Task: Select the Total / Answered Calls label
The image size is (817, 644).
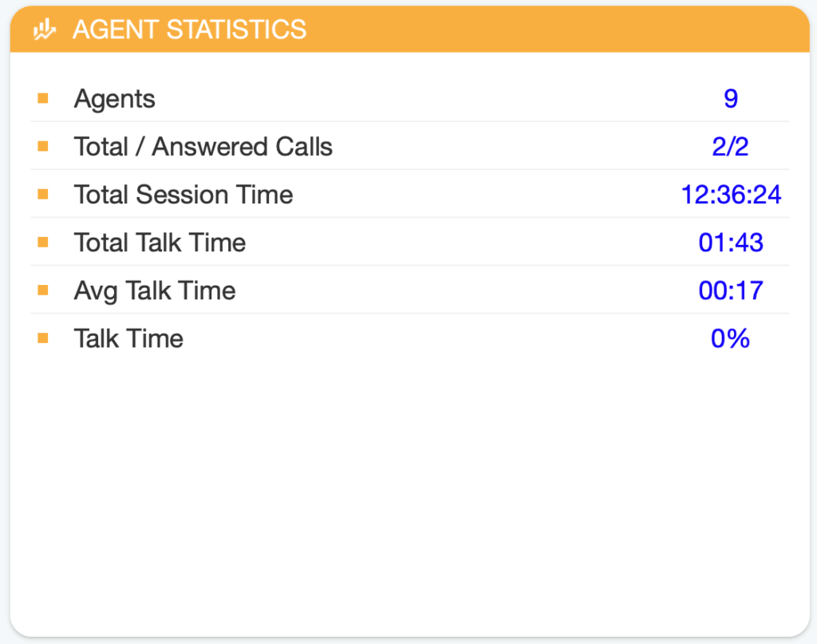Action: 203,146
